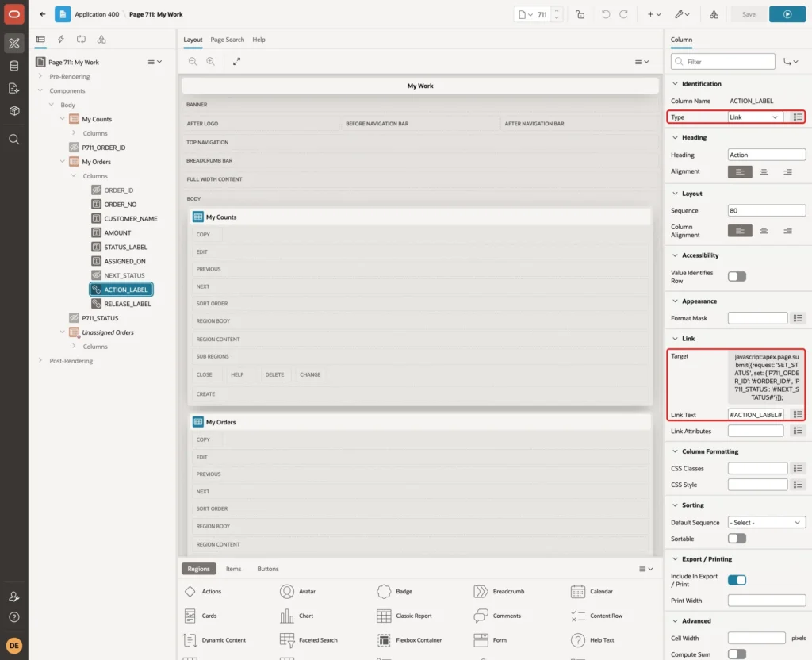
Task: Expand the Pre-Rendering tree node
Action: (x=40, y=76)
